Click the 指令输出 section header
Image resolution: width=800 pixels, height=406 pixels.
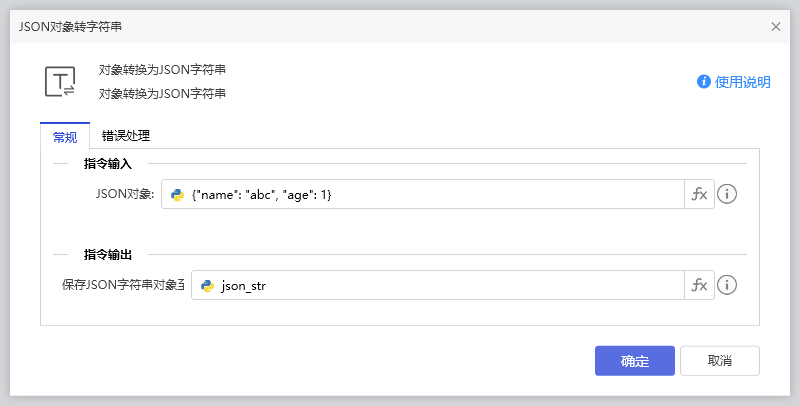(115, 255)
